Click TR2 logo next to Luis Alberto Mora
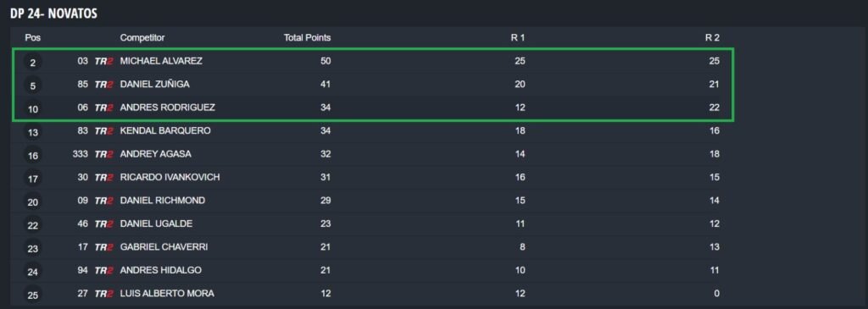 click(x=104, y=294)
